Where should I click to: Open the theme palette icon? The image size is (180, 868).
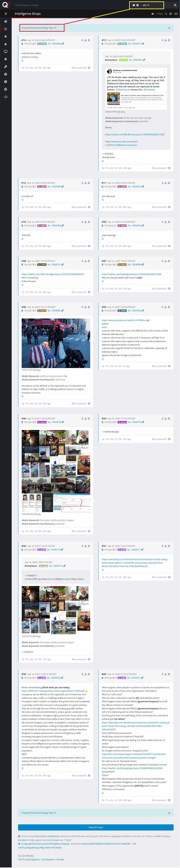point(171,14)
